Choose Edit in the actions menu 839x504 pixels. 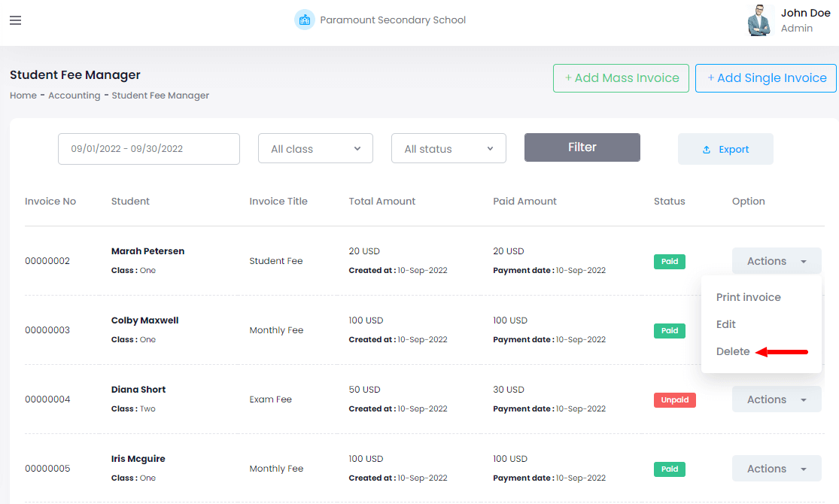point(726,324)
